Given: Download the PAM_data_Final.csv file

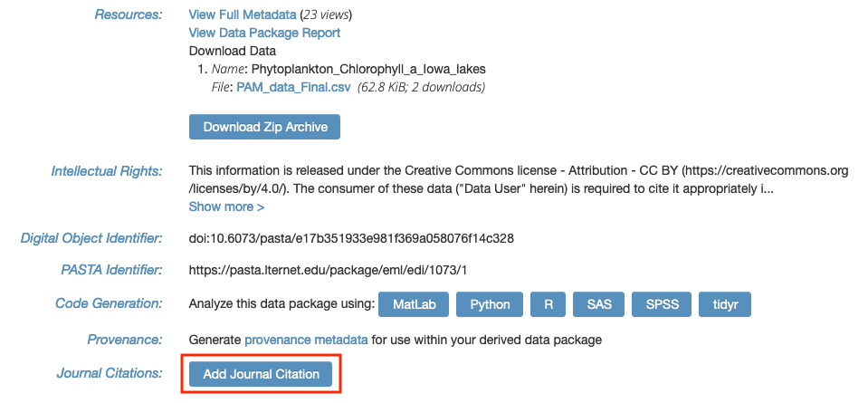Looking at the screenshot, I should click(x=293, y=87).
